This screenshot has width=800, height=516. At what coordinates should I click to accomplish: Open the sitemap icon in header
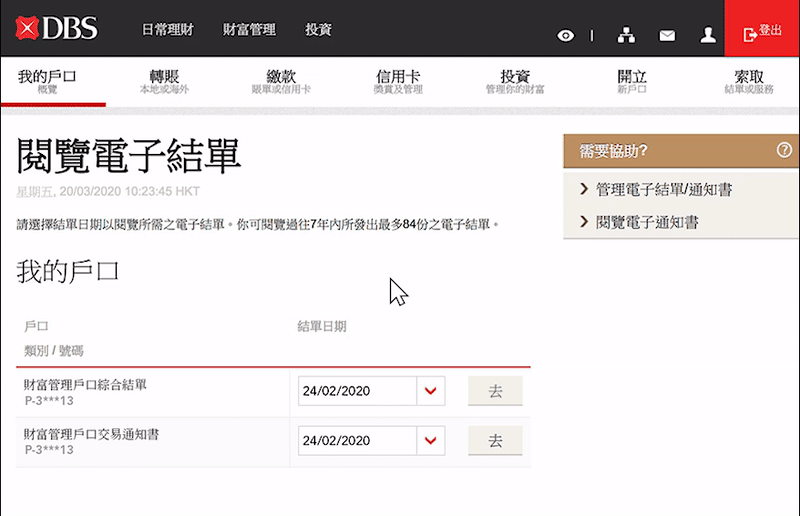(x=627, y=36)
